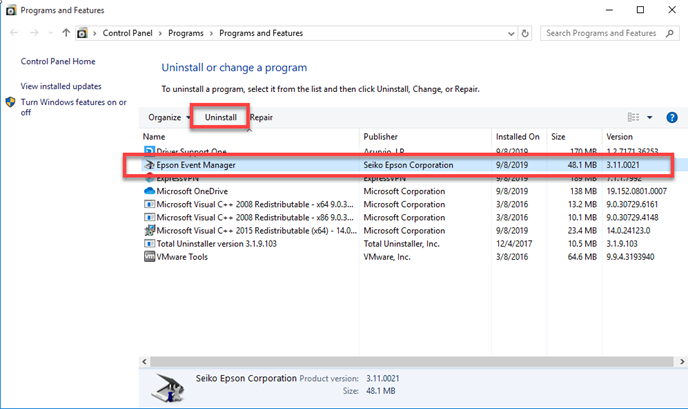The image size is (688, 409).
Task: Expand the address bar history dropdown
Action: point(511,34)
